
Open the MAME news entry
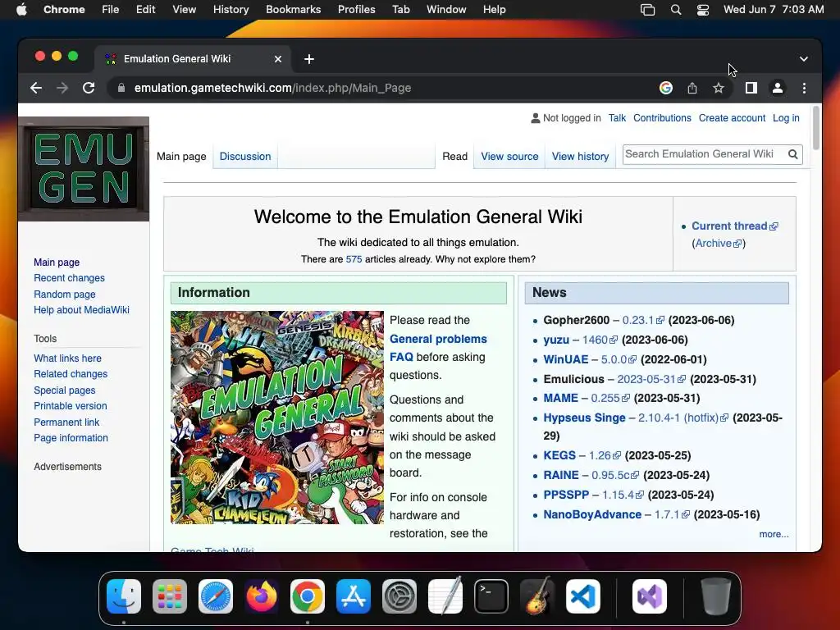click(x=560, y=398)
